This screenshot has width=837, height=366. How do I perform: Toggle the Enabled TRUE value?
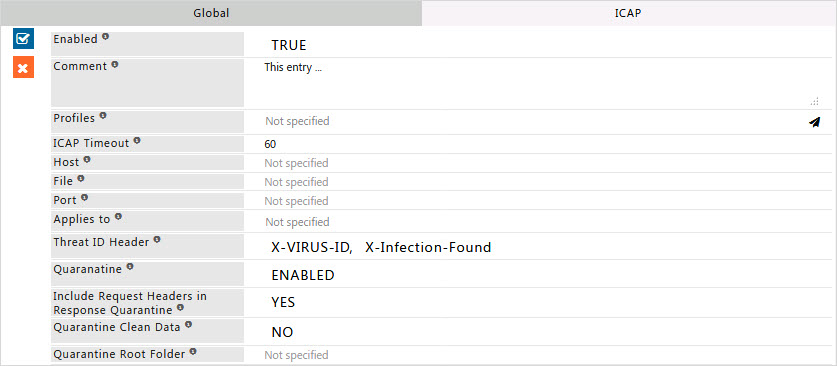click(289, 45)
